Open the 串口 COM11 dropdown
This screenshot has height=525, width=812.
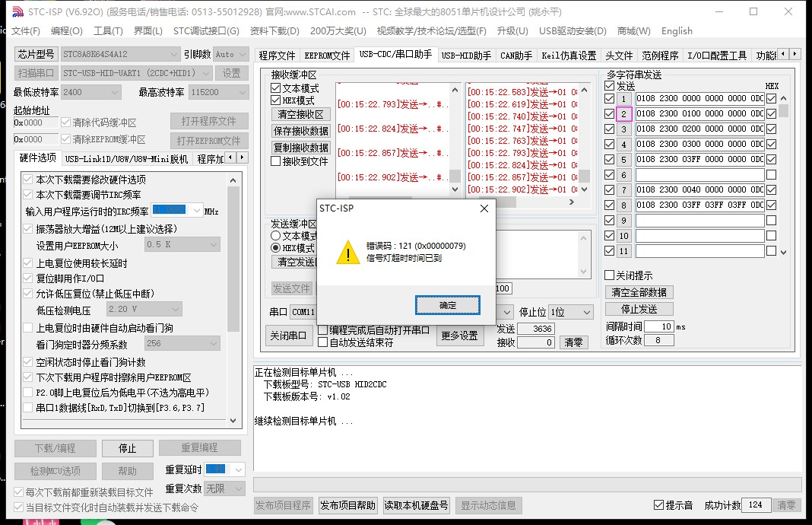[x=303, y=312]
